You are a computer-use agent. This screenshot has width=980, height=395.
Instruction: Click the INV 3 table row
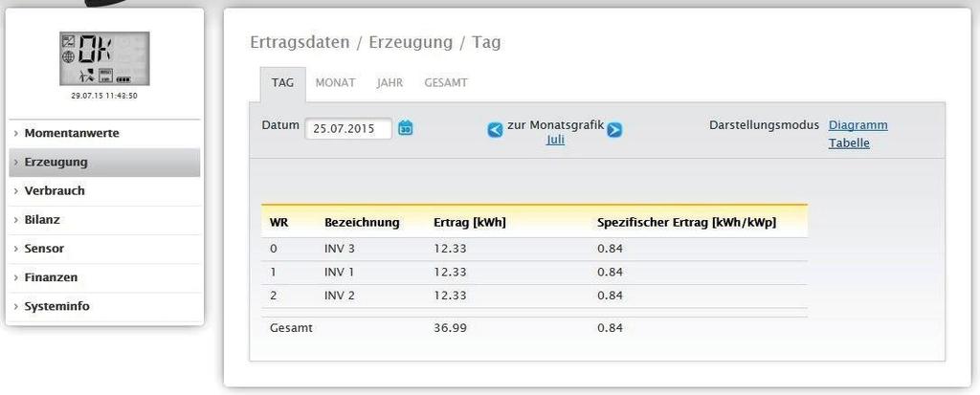coord(340,249)
